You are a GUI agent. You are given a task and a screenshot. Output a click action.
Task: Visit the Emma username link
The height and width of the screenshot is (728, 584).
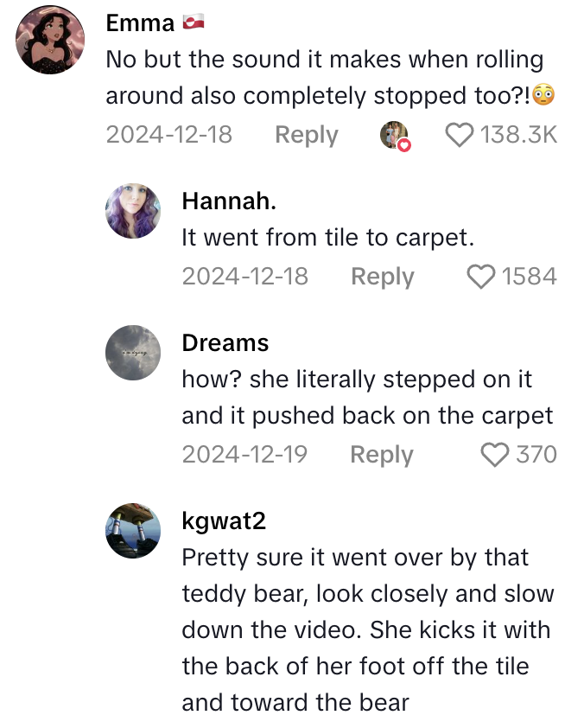pos(138,23)
